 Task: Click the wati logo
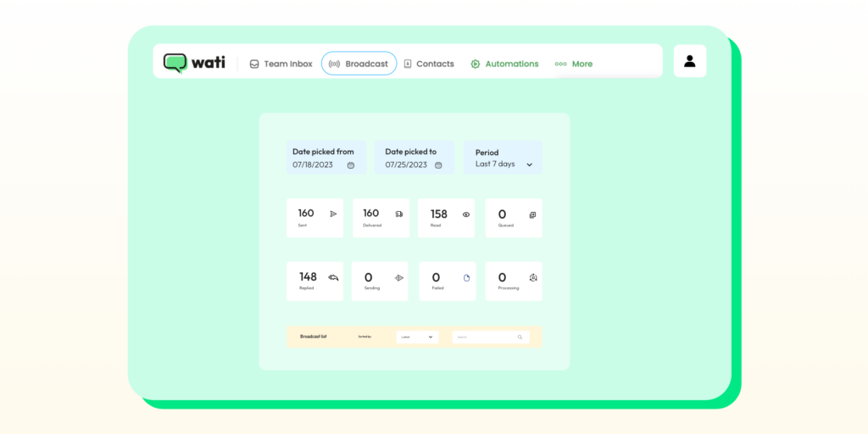pyautogui.click(x=194, y=63)
